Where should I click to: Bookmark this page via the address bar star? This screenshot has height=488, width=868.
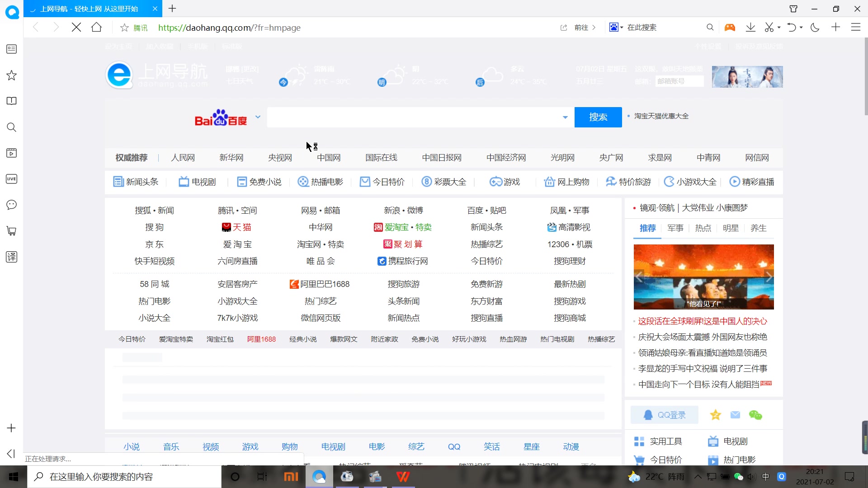coord(124,28)
